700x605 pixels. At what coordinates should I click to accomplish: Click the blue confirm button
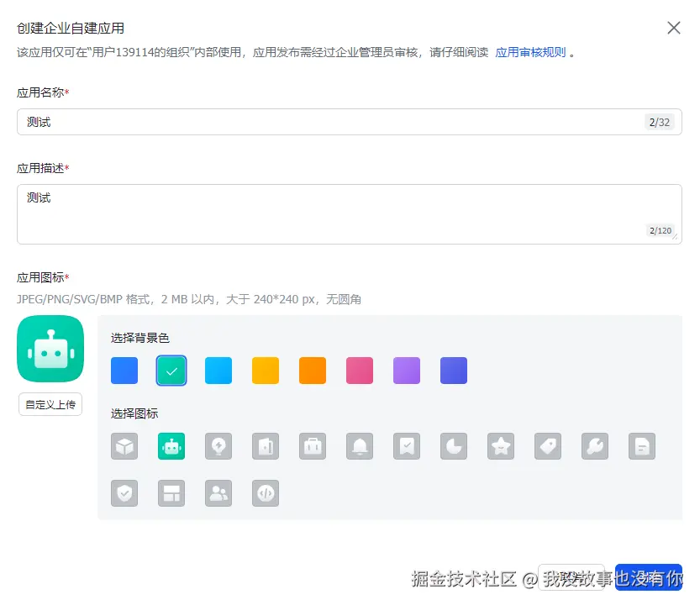tap(649, 578)
